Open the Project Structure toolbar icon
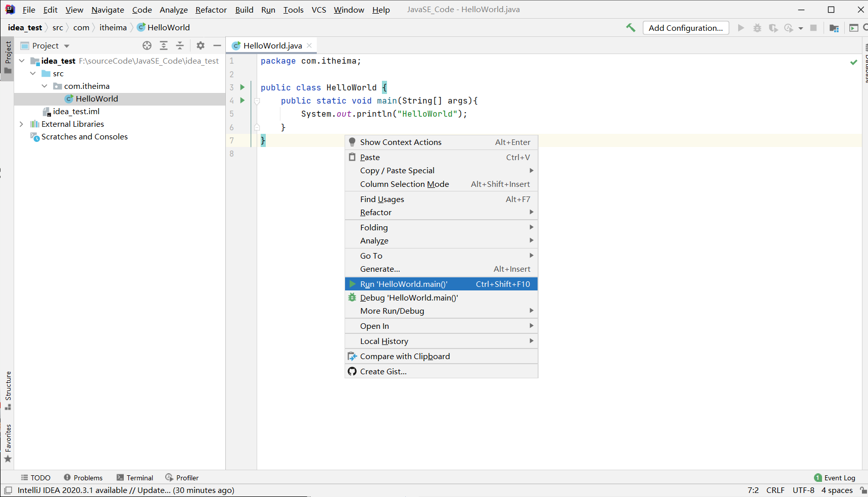This screenshot has width=868, height=497. [834, 28]
